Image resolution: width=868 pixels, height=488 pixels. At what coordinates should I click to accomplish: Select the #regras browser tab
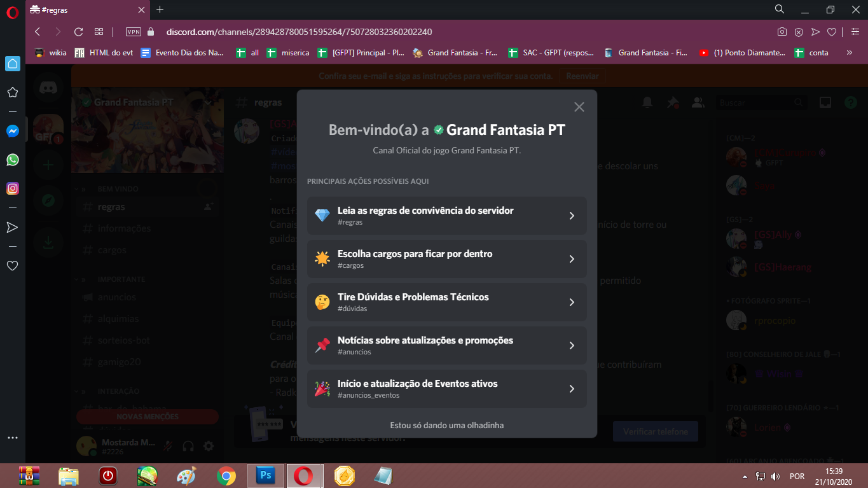tap(88, 10)
